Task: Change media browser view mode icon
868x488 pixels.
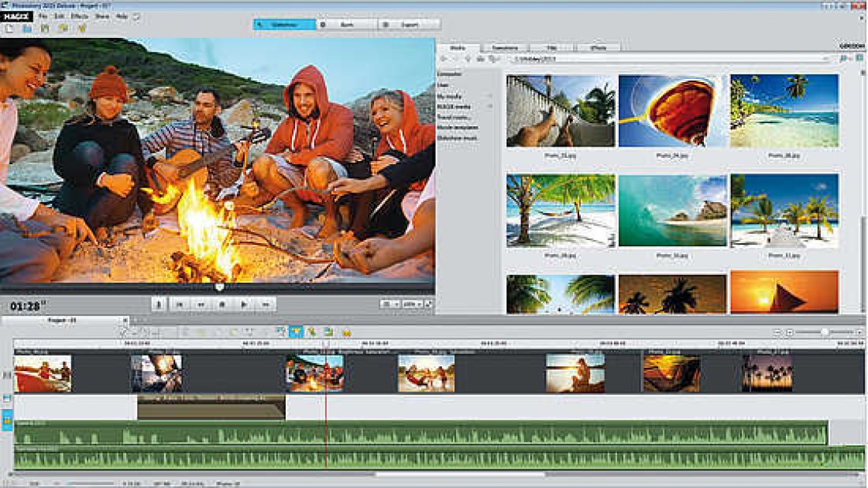Action: (859, 59)
